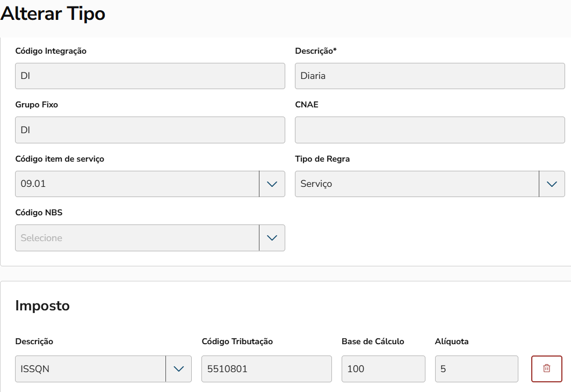Viewport: 571px width, 392px height.
Task: Click the Tipo de Regra label text
Action: 322,159
